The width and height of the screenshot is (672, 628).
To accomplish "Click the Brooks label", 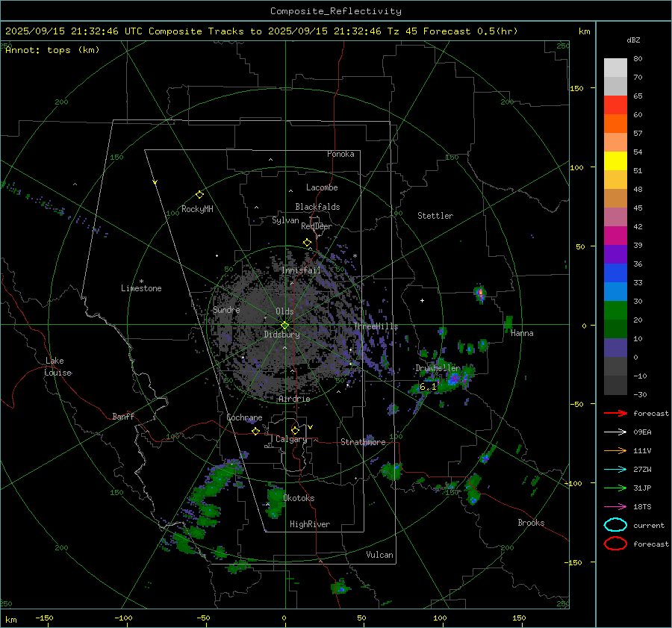I will coord(531,523).
